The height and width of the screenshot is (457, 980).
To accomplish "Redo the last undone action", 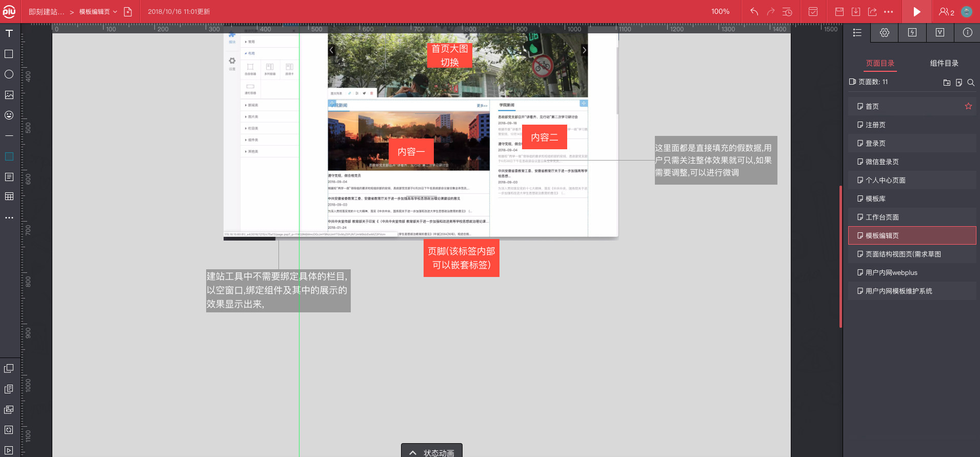I will coord(771,11).
